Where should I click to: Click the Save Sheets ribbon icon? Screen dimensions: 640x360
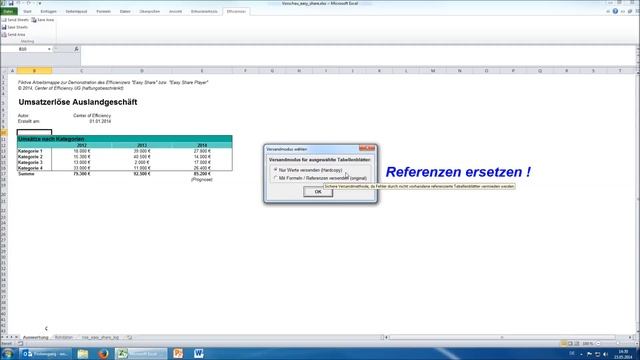point(4,27)
